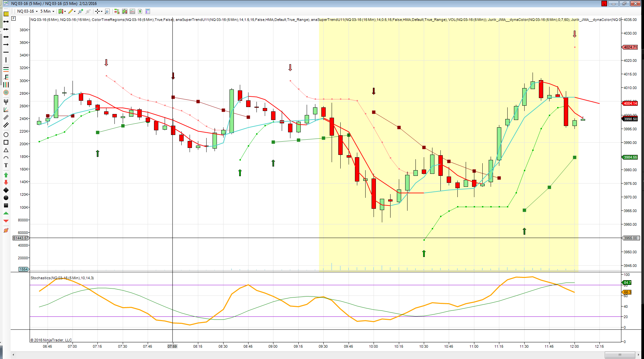Select the filled Square marker tool
This screenshot has height=359, width=644.
pyautogui.click(x=6, y=205)
